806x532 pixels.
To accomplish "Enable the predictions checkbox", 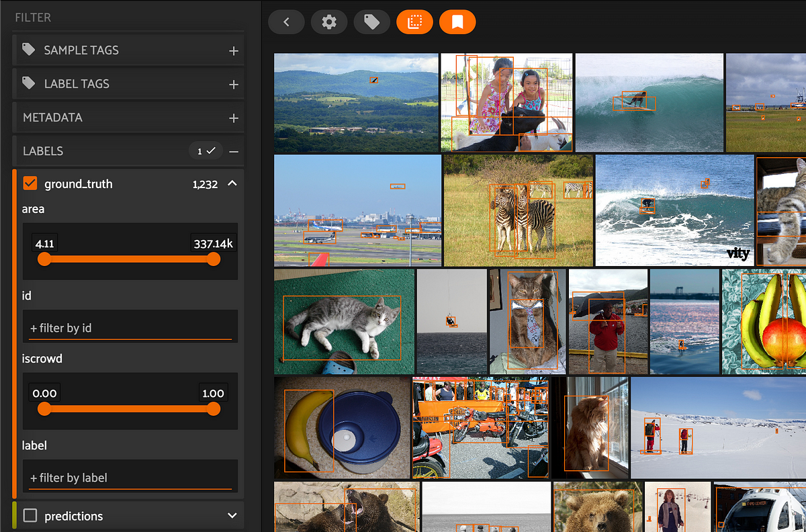I will click(x=30, y=516).
